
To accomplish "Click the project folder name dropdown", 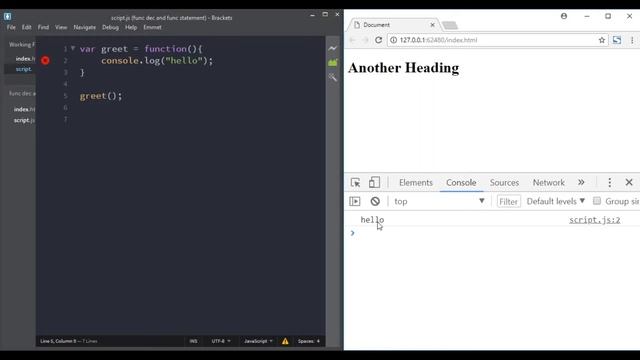I will (22, 93).
